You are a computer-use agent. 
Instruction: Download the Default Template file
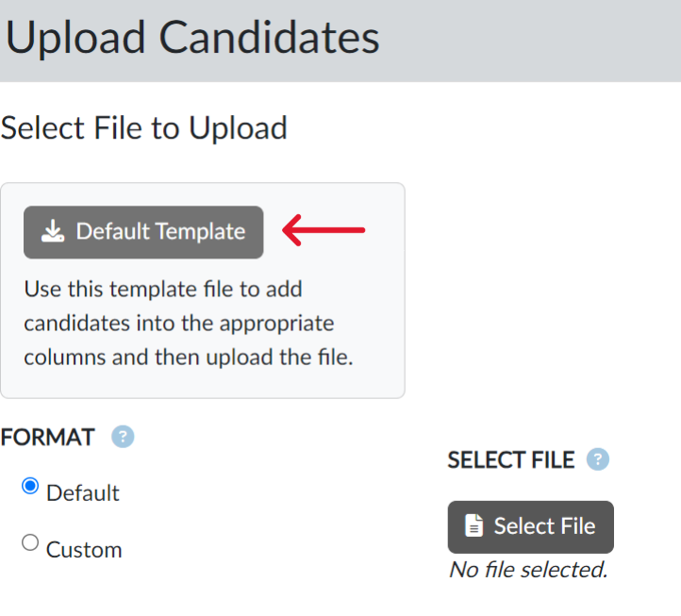[143, 232]
